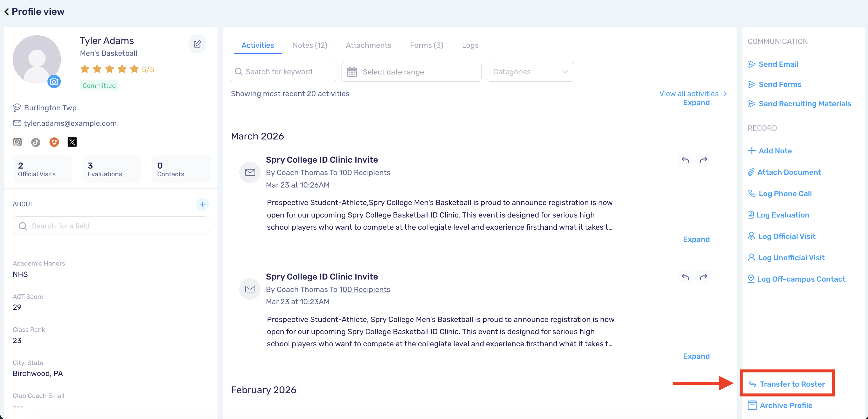Screen dimensions: 868x419
Task: Expand the 10:23AM Clinic Invite message
Action: (x=696, y=356)
